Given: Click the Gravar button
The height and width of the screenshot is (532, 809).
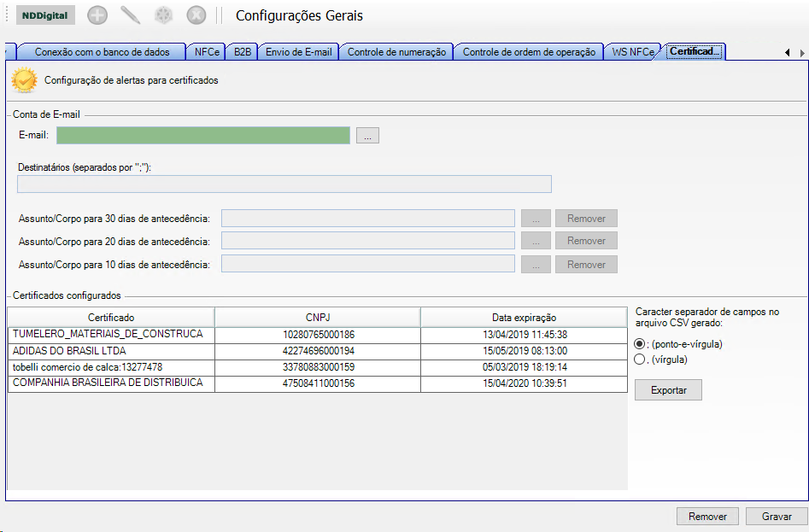Looking at the screenshot, I should click(776, 517).
